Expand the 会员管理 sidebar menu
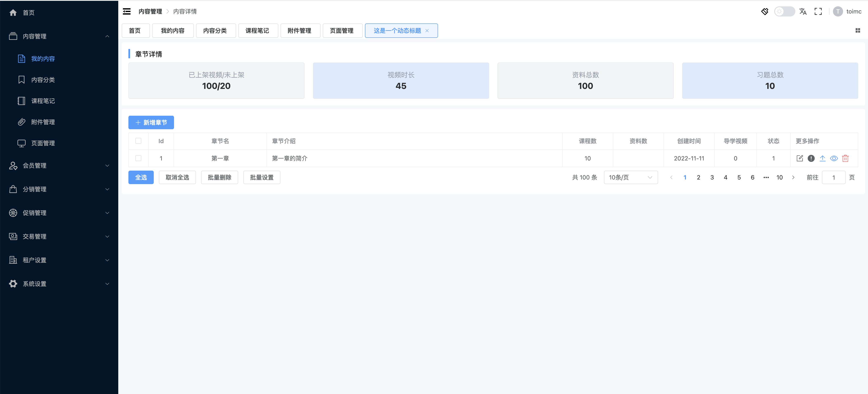The height and width of the screenshot is (394, 868). click(x=59, y=166)
